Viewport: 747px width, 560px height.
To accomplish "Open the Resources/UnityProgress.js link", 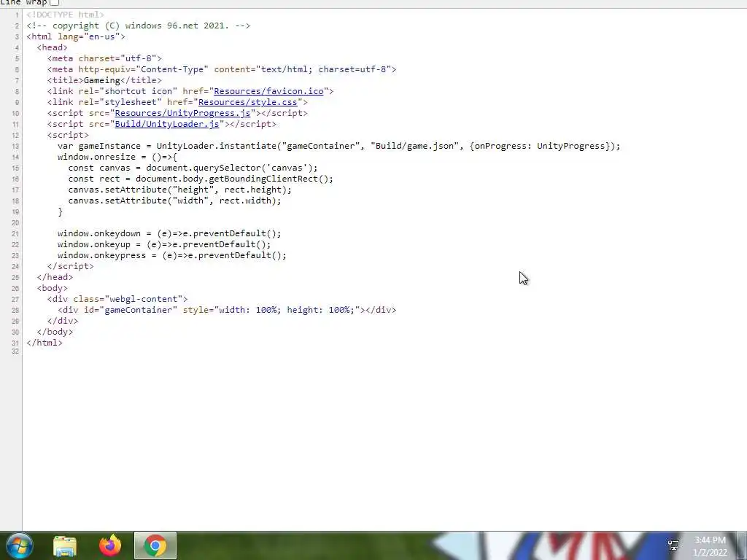I will [x=182, y=113].
